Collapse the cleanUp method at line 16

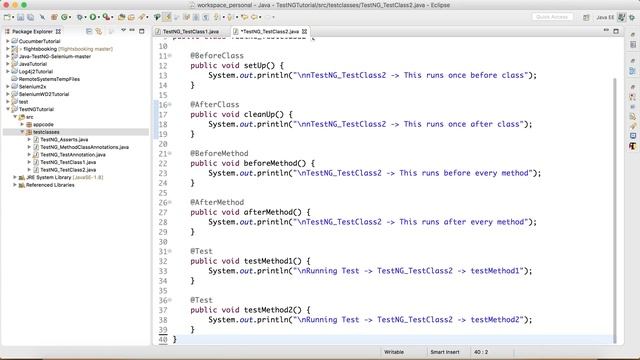point(170,105)
